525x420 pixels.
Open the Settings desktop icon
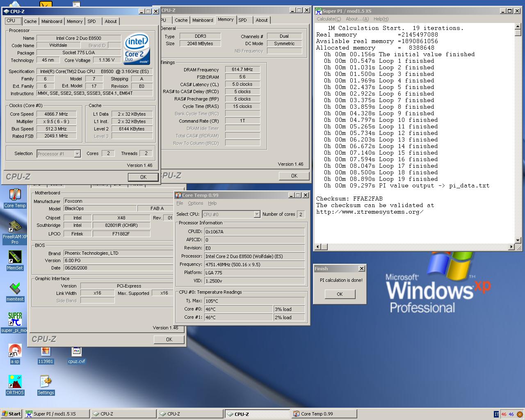46,385
